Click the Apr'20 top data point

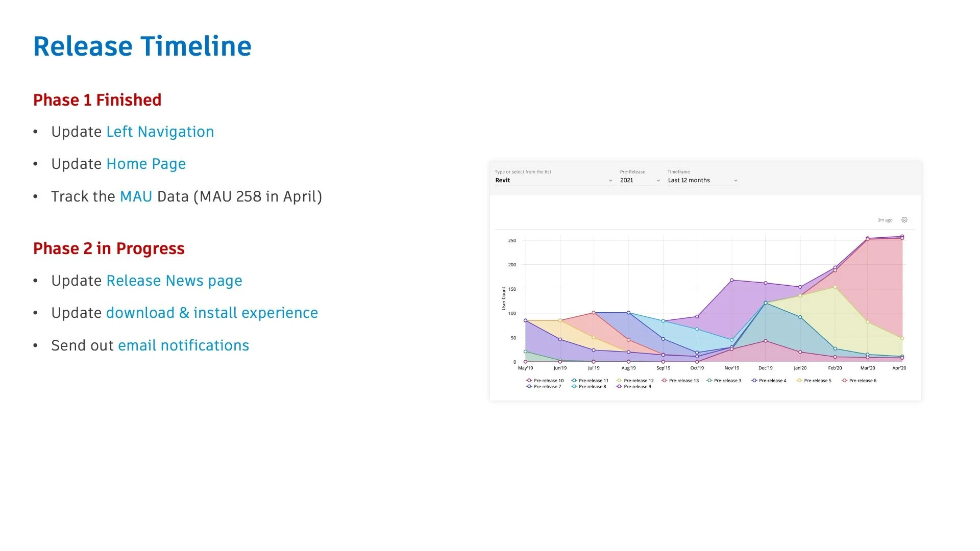point(902,237)
